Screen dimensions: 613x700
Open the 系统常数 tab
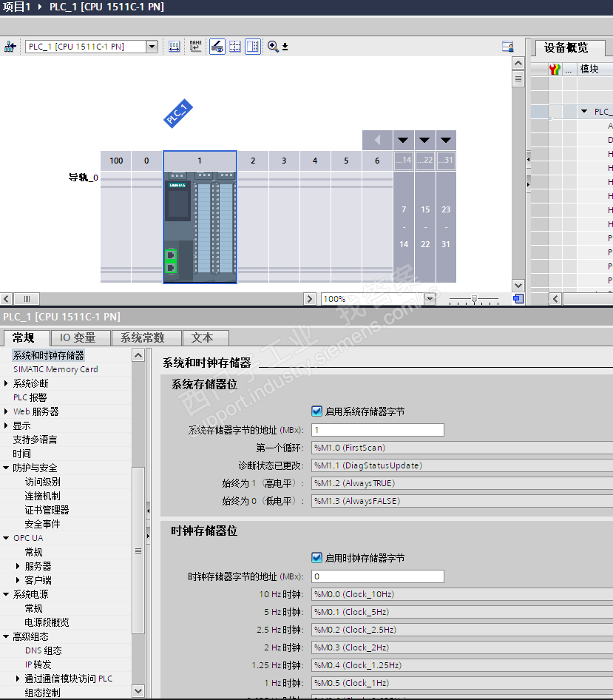tap(146, 337)
